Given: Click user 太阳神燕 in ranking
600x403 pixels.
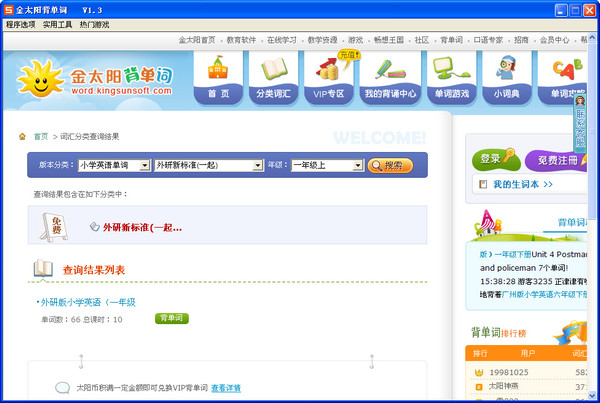Looking at the screenshot, I should tap(504, 387).
